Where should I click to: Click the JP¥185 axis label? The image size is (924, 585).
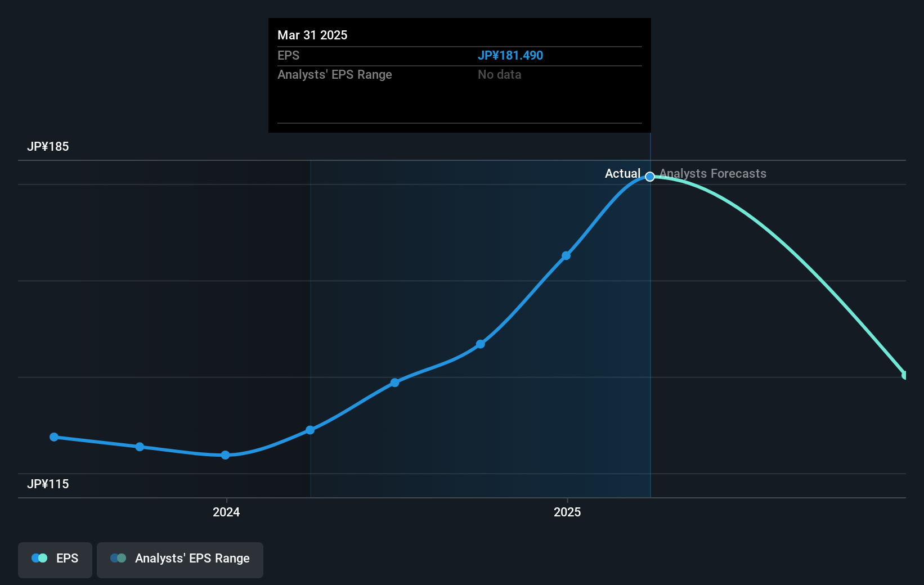point(48,147)
